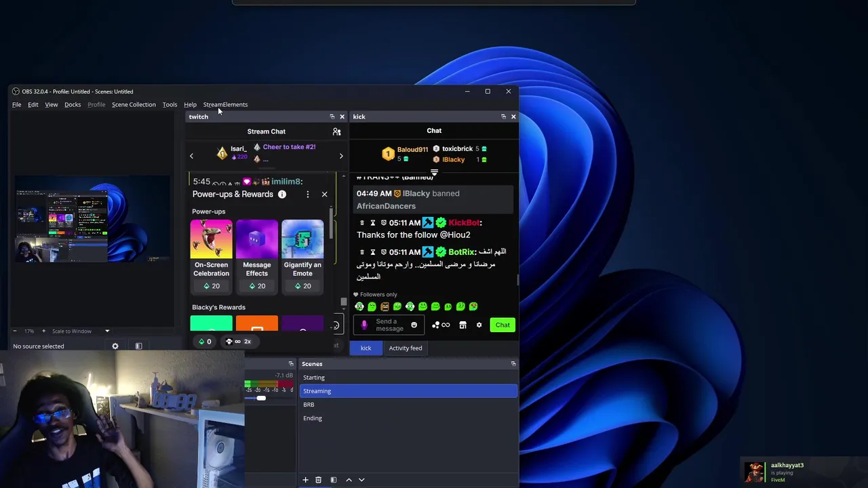Open the kick chat shop icon
Screen dimensions: 868x488
point(462,325)
